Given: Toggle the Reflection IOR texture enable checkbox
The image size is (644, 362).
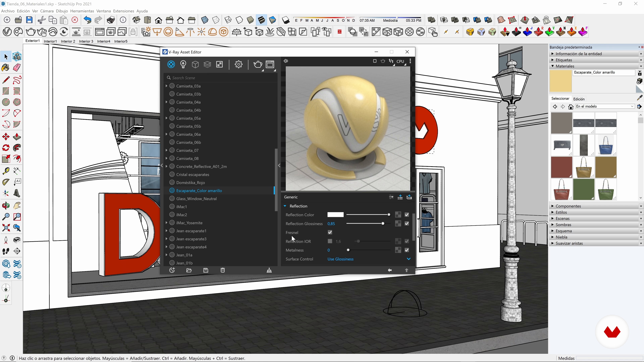Looking at the screenshot, I should click(x=407, y=241).
